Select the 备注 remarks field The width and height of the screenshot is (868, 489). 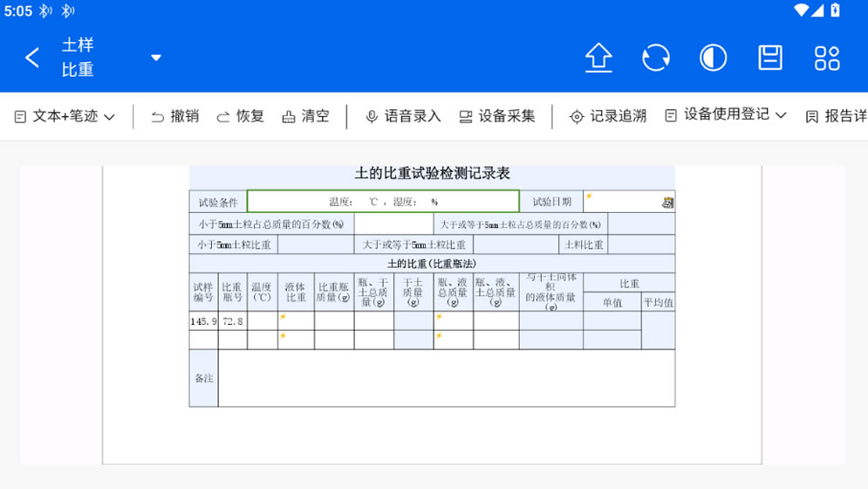point(446,378)
